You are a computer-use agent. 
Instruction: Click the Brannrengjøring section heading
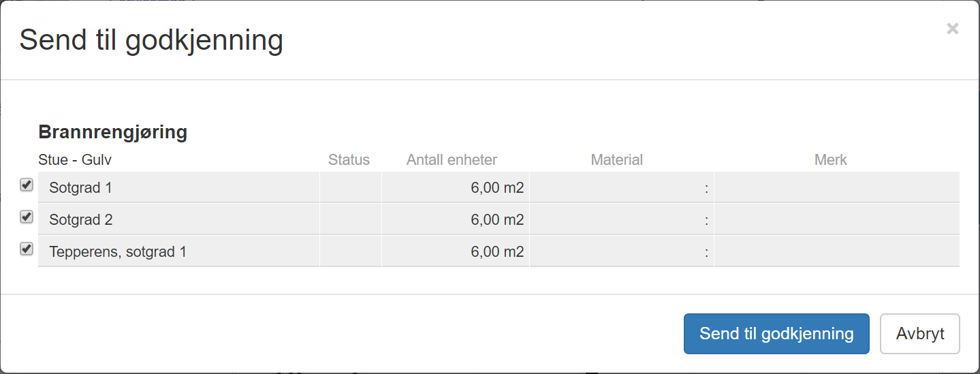(112, 131)
